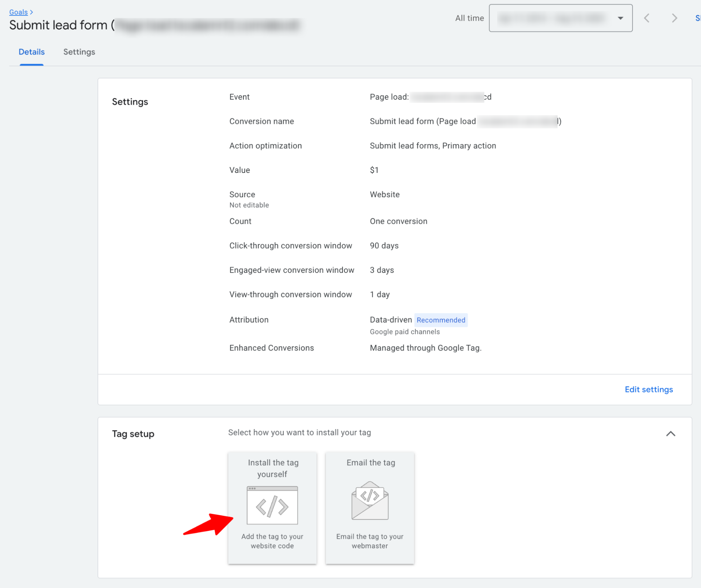Click the 'Not editable' note under Source
This screenshot has width=701, height=588.
(x=249, y=205)
